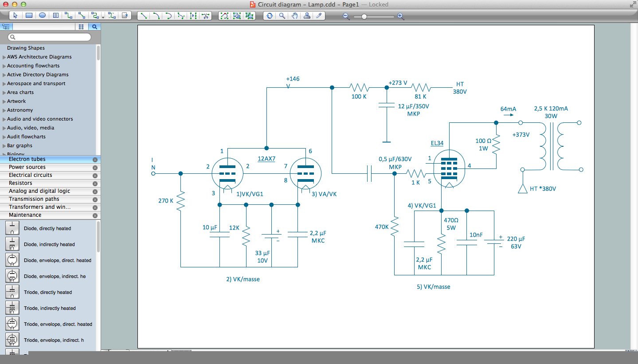Toggle the library search mode button

click(94, 27)
